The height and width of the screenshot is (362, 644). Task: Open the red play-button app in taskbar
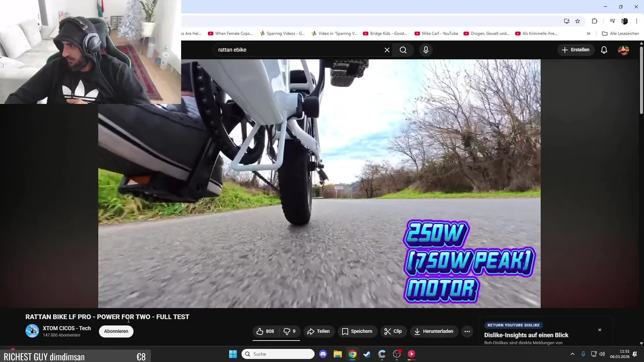coord(411,354)
